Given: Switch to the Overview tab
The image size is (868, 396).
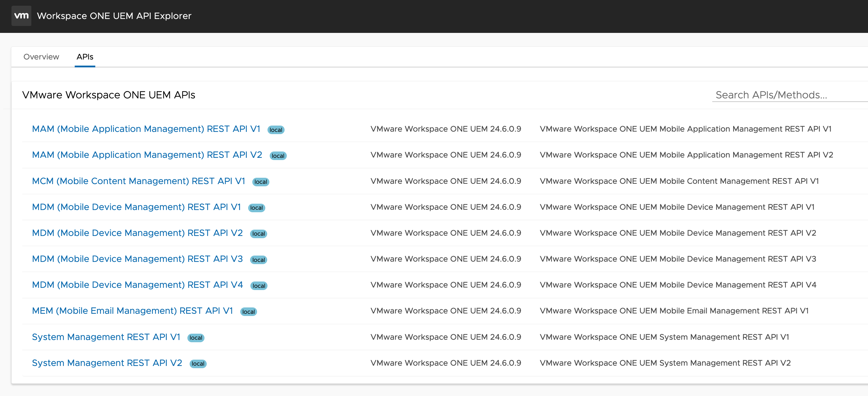Looking at the screenshot, I should pyautogui.click(x=41, y=57).
